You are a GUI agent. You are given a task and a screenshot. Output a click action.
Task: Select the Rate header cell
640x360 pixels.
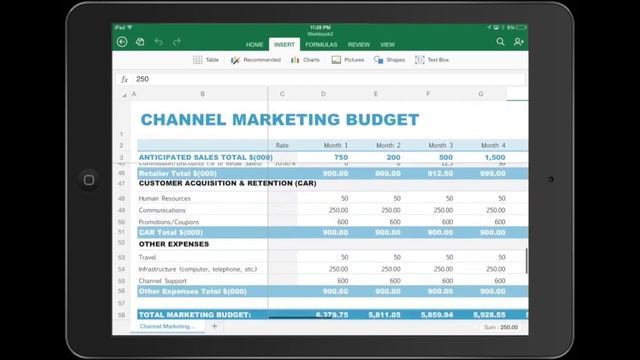282,145
